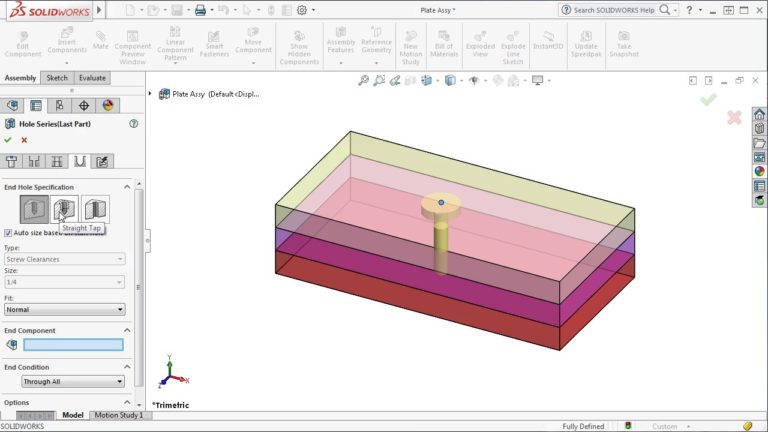Confirm with green checkmark in graphics corner
This screenshot has width=768, height=432.
[x=708, y=99]
